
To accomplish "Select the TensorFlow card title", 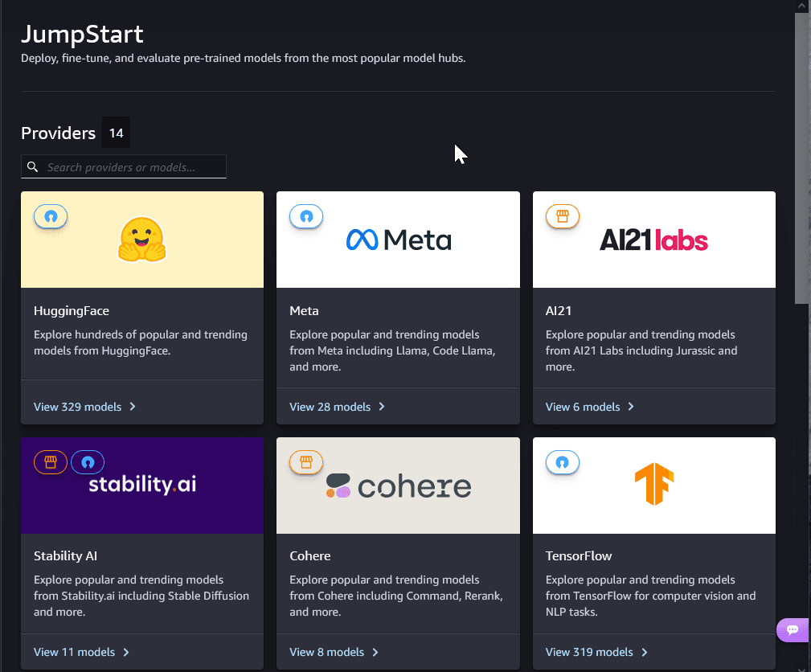I will (x=578, y=556).
